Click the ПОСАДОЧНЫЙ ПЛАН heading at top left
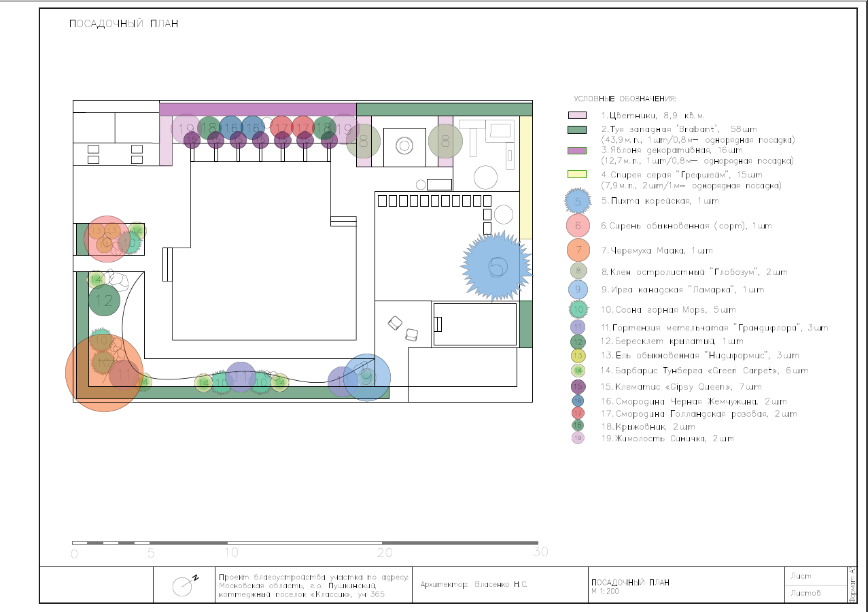 click(124, 24)
